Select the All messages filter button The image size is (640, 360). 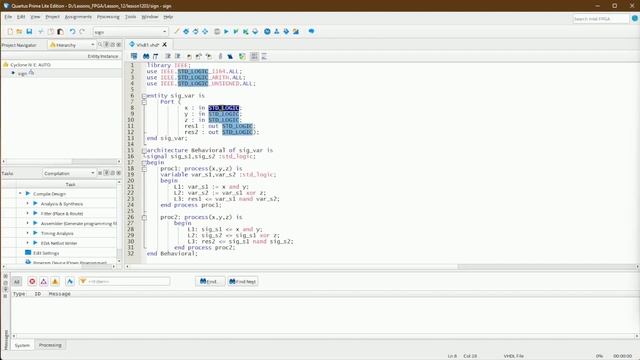coord(16,281)
